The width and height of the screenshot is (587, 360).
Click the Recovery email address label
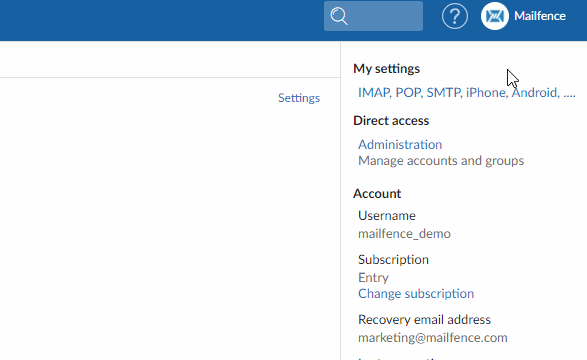(x=424, y=320)
